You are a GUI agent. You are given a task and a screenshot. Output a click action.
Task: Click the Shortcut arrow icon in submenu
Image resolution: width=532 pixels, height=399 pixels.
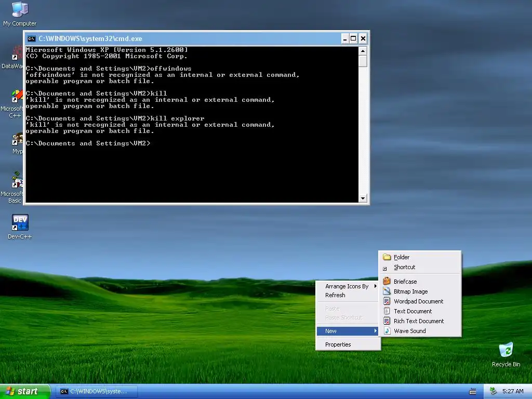385,269
